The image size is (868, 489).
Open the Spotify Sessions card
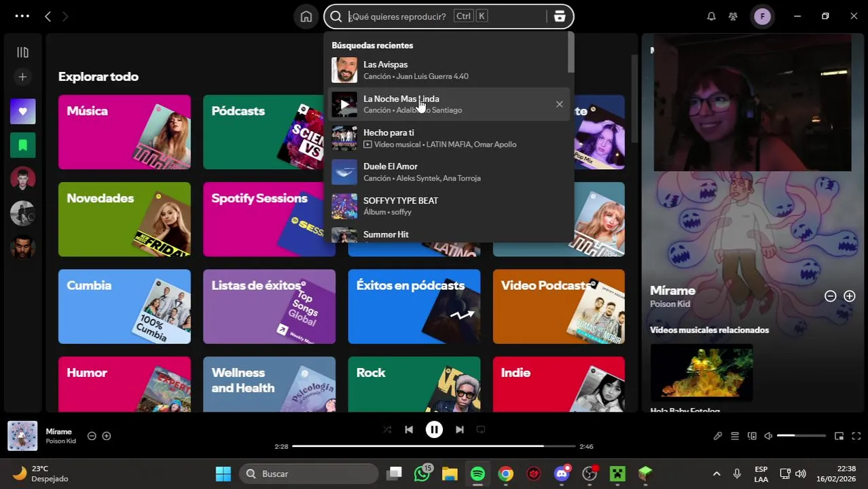(x=264, y=219)
